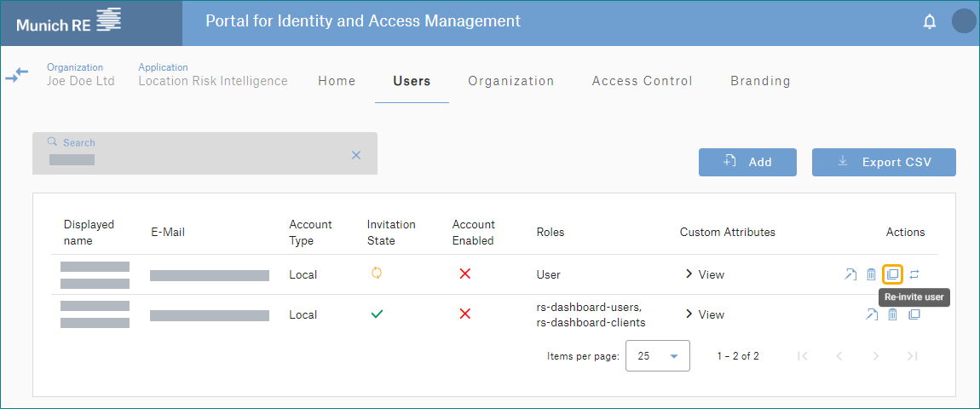
Task: Go to first page of results
Action: 803,356
